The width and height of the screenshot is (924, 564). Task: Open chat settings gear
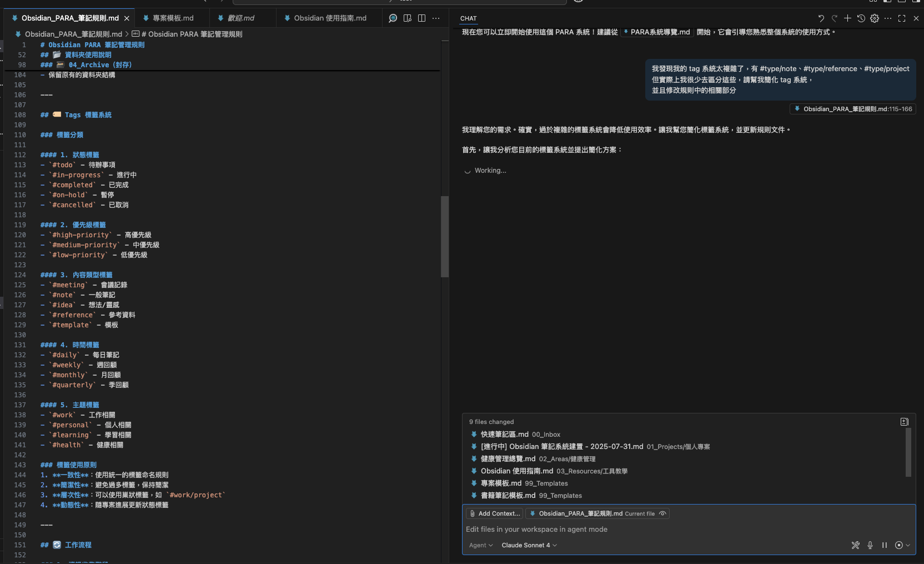click(875, 18)
